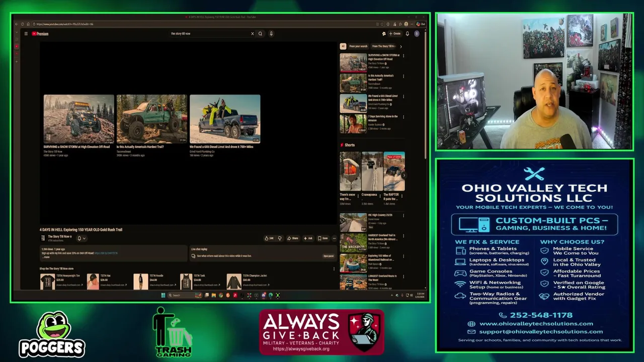Open the TSTN Tank product
Viewport: 644px width, 362px height.
pyautogui.click(x=201, y=281)
